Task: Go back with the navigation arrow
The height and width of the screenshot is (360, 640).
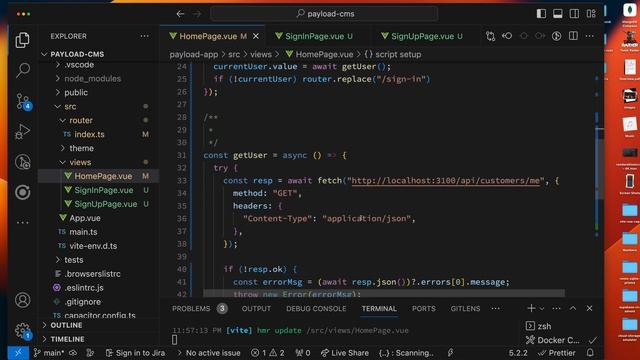Action: 180,14
